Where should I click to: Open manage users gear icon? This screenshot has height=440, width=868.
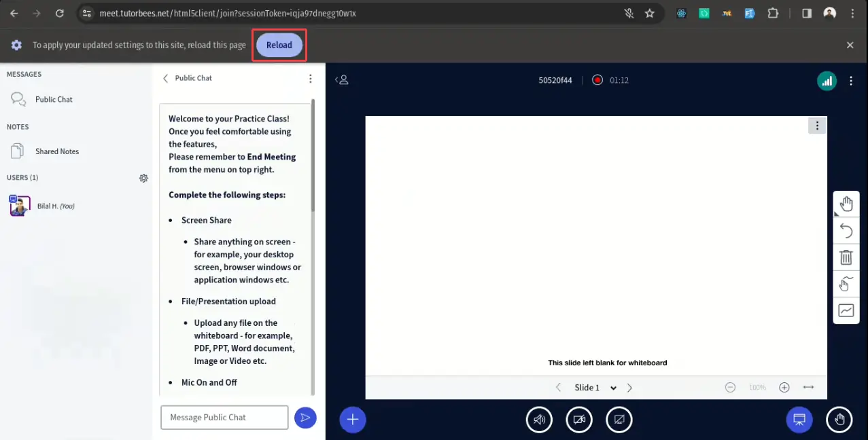[143, 178]
